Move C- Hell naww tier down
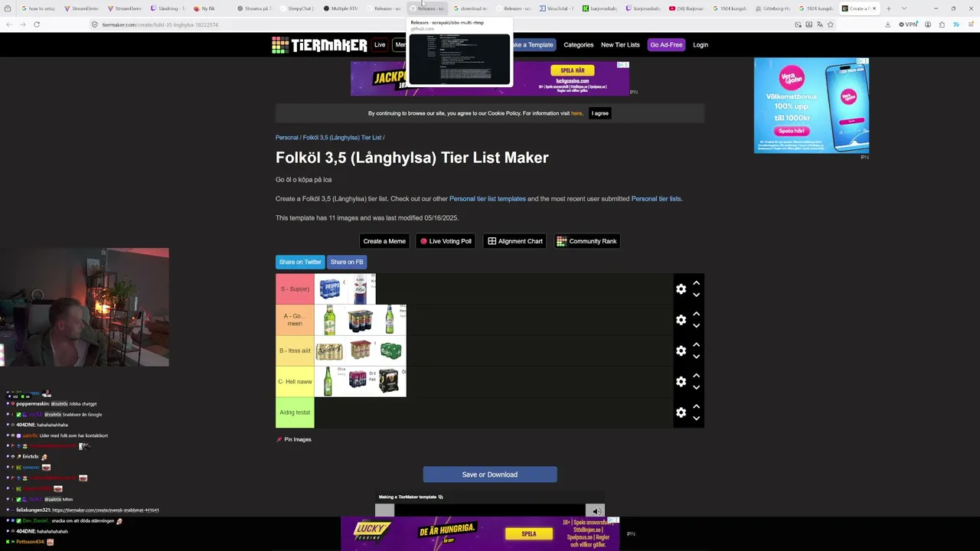The width and height of the screenshot is (980, 551). (x=696, y=387)
